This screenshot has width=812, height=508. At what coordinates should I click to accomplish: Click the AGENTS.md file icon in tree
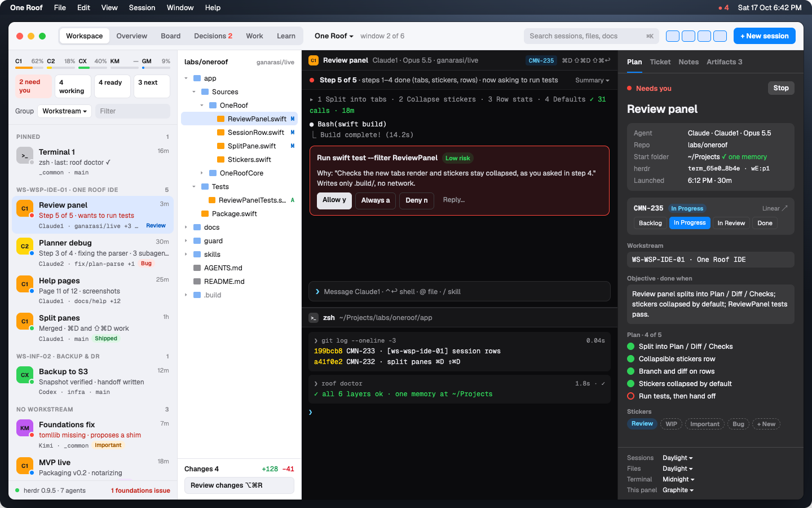[x=197, y=268]
